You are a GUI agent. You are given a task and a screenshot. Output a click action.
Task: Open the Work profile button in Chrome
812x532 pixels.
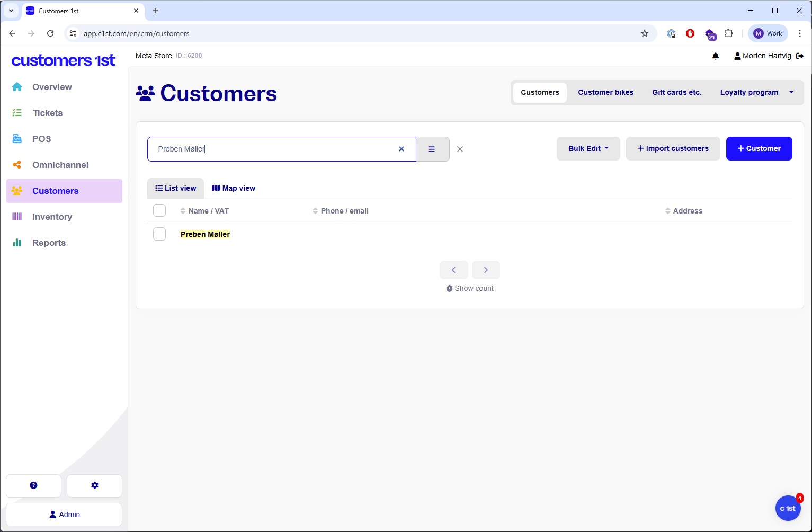(x=768, y=33)
